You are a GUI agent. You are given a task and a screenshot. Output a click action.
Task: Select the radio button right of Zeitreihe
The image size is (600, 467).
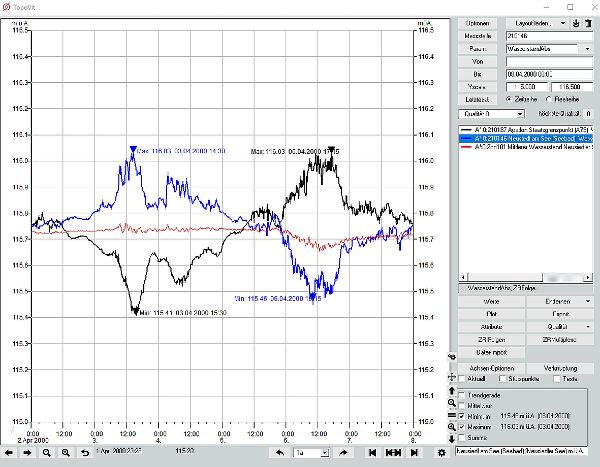tap(549, 99)
